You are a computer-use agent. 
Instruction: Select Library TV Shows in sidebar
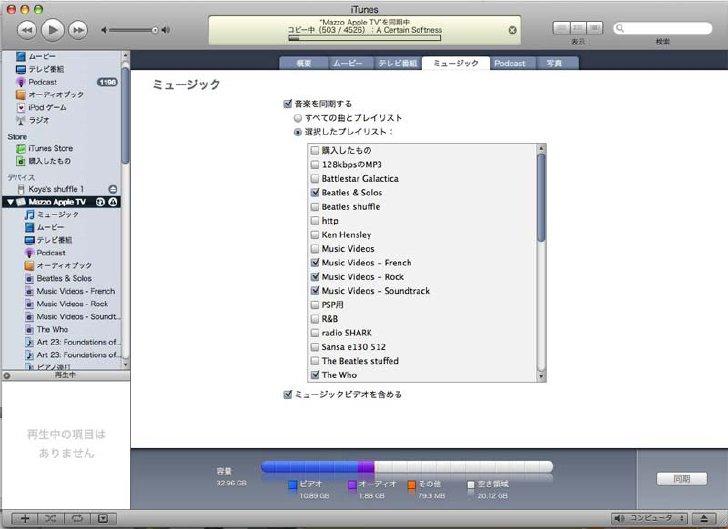(40, 69)
